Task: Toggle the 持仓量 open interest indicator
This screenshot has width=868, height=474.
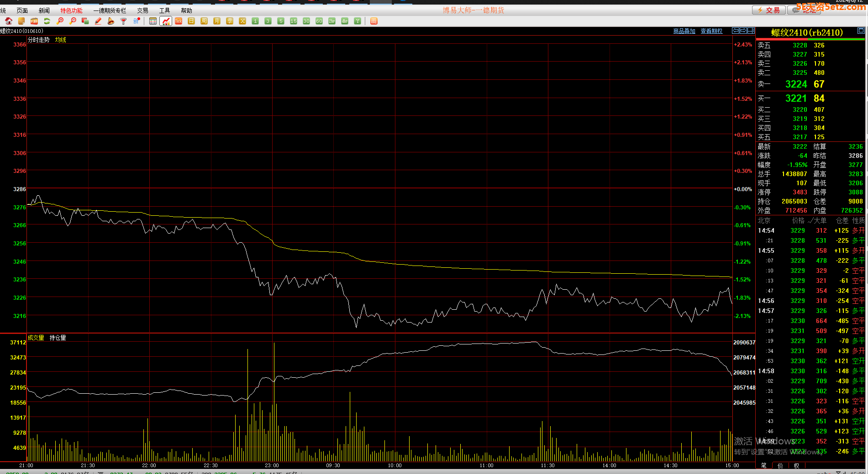Action: [x=58, y=338]
